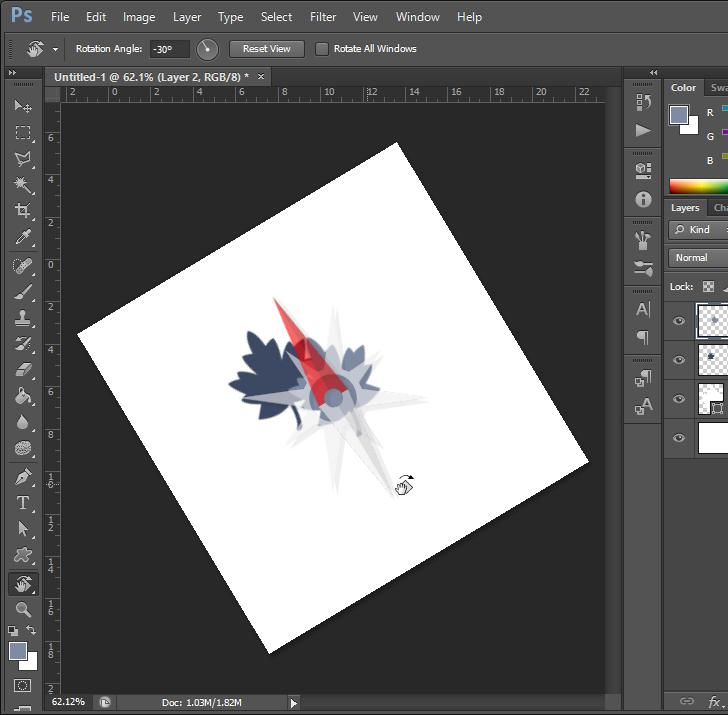Click the Color panel foreground swatch
This screenshot has width=728, height=715.
(x=678, y=115)
